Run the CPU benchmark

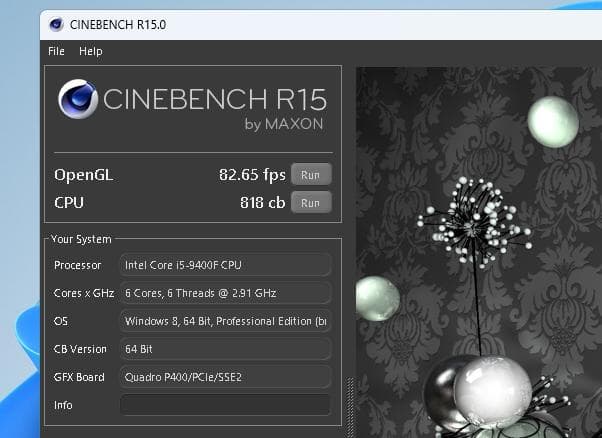(x=310, y=203)
